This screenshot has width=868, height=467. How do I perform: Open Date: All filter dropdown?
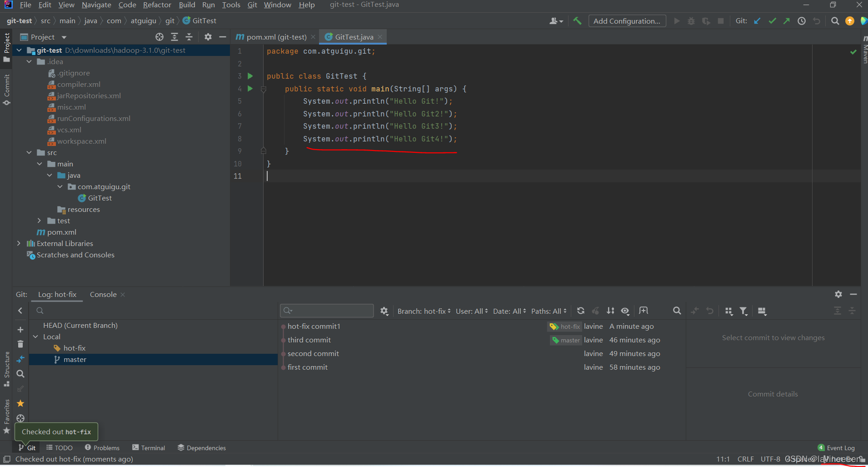[x=509, y=311]
